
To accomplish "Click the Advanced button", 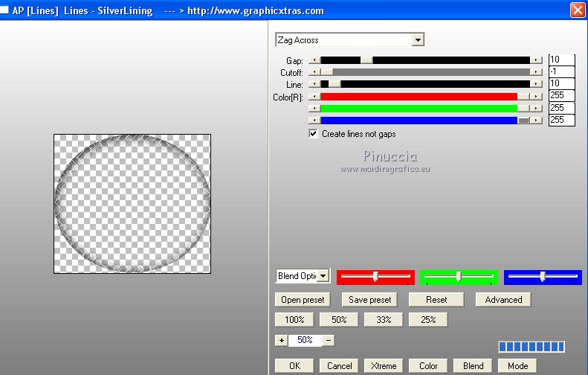I will click(x=503, y=300).
